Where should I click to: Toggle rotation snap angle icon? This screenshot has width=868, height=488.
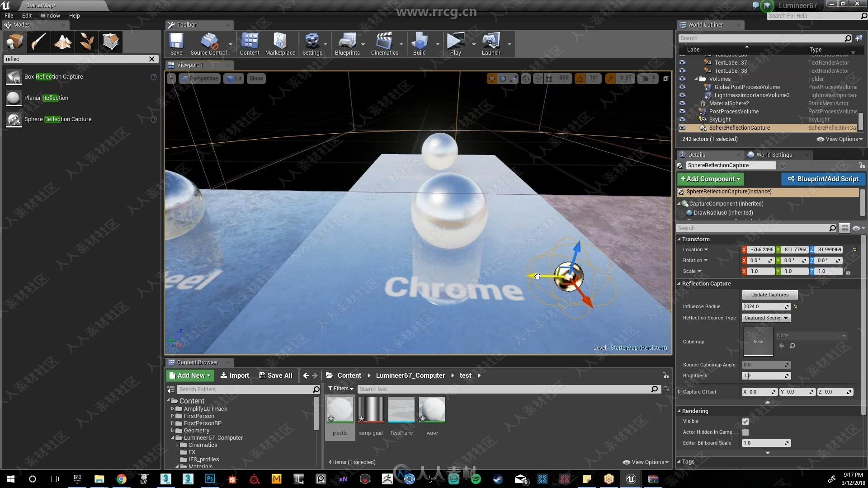point(580,79)
